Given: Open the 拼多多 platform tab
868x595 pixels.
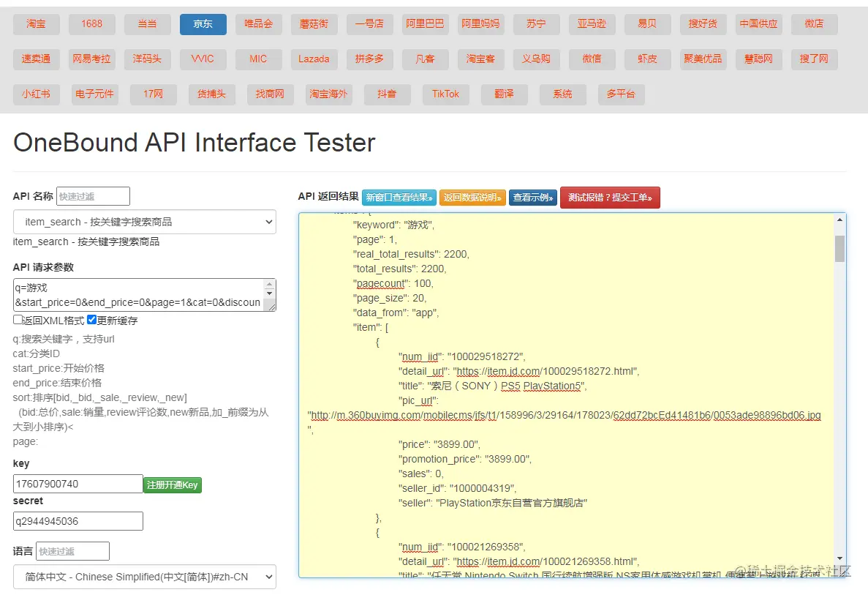Looking at the screenshot, I should (x=369, y=59).
